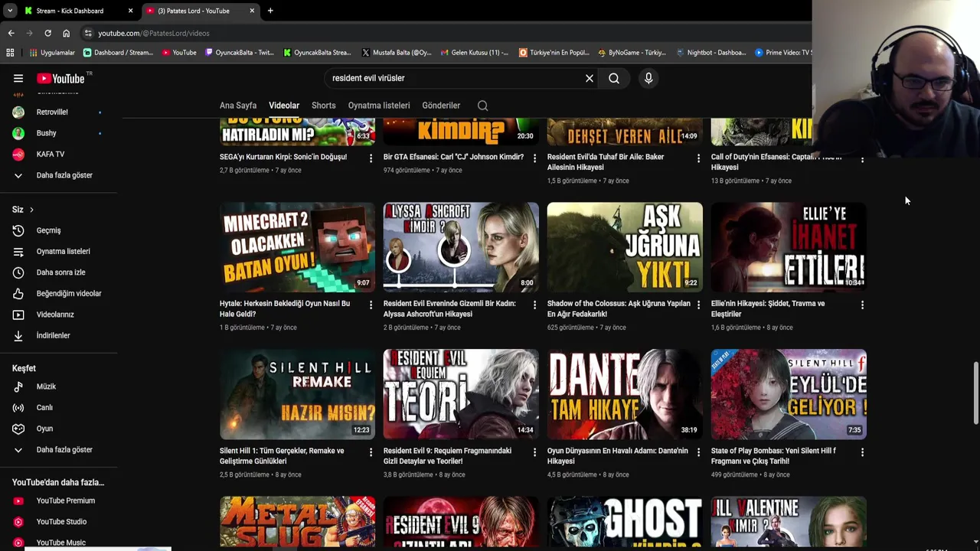Open options for Ellie'nin Hikayesi video
980x551 pixels.
click(862, 305)
